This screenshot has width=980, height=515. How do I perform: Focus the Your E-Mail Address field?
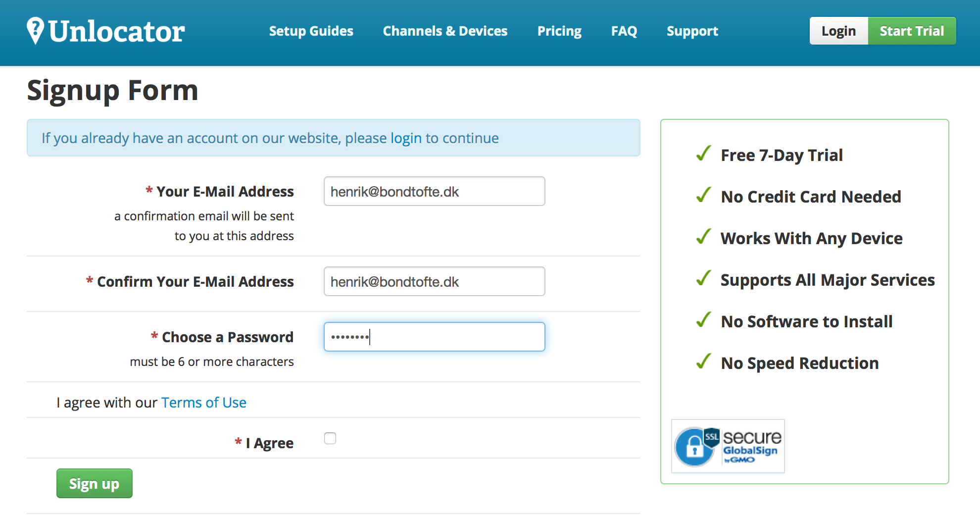434,191
